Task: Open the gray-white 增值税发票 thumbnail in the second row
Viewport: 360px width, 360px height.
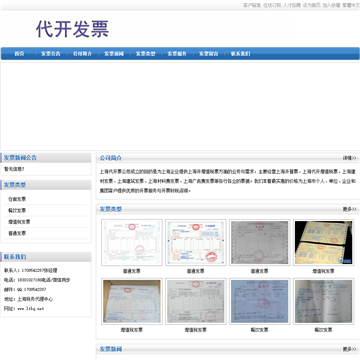Action: [196, 301]
